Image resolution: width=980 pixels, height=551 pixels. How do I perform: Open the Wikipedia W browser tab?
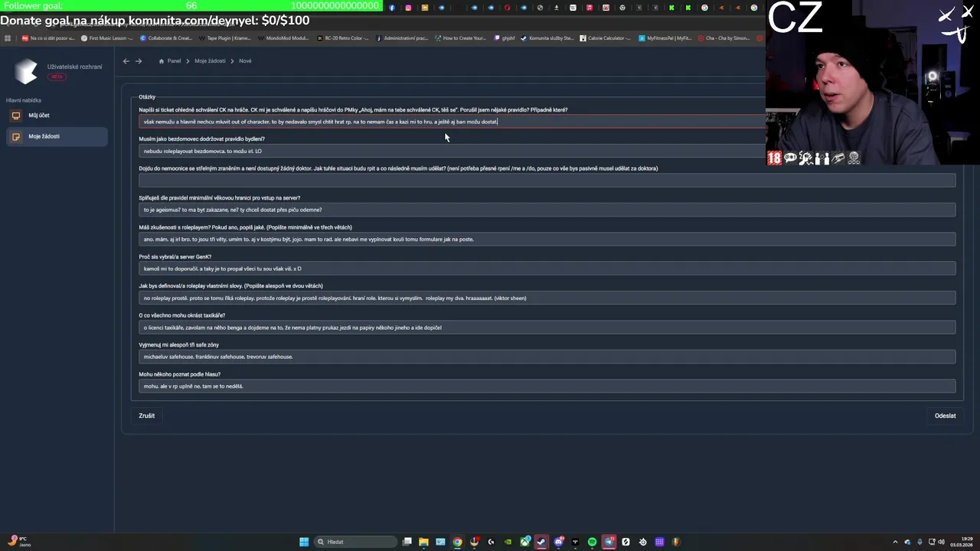(x=573, y=8)
